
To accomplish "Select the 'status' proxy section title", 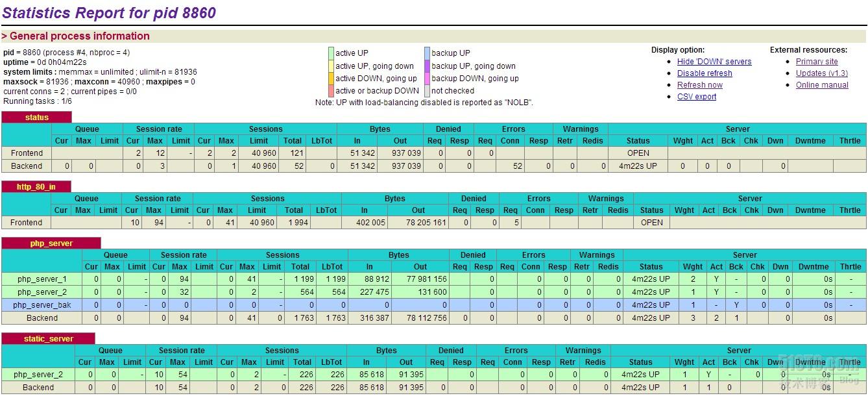I will tap(37, 118).
